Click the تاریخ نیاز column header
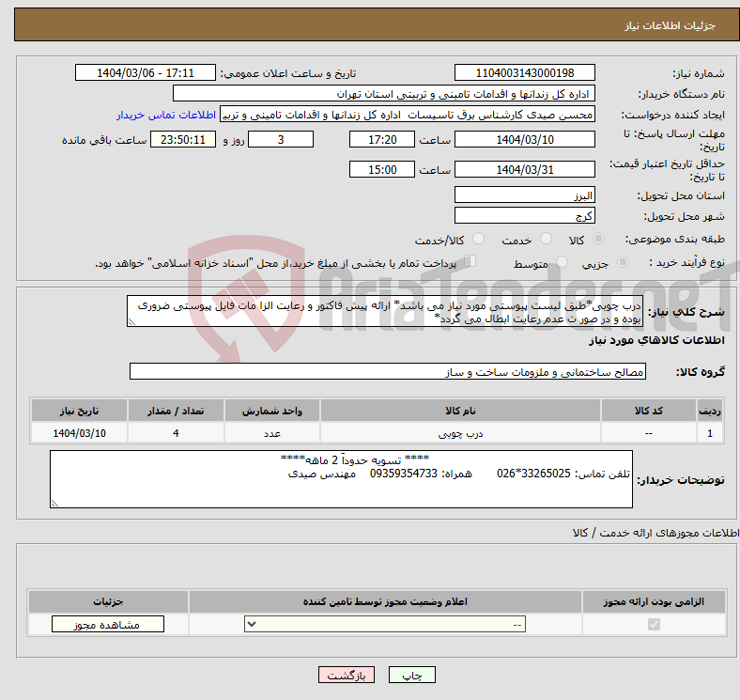The width and height of the screenshot is (740, 700). (79, 411)
